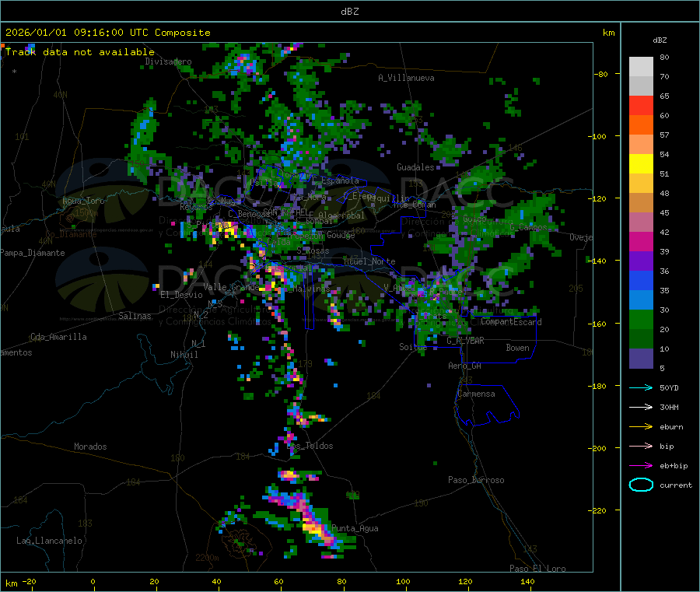This screenshot has width=700, height=592.
Task: Click the white 30HM arrow in legend
Action: 641,407
